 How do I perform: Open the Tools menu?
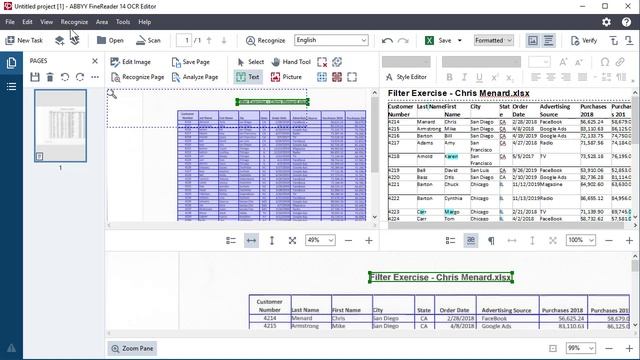pyautogui.click(x=122, y=22)
